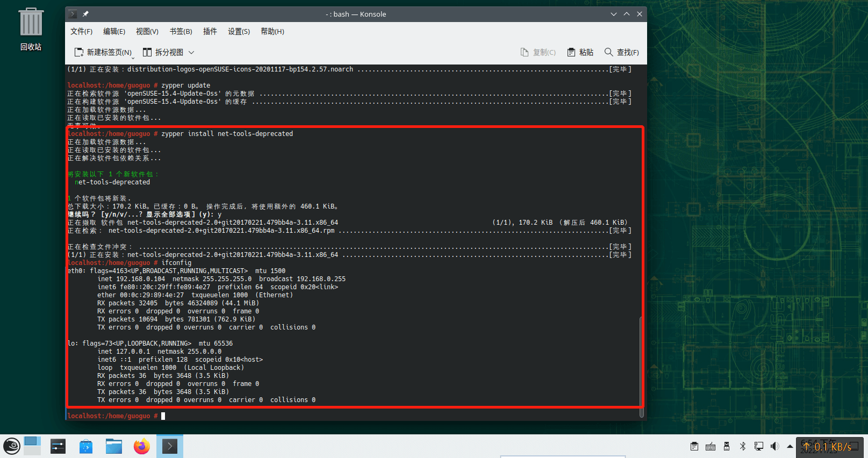Click the 粘贴 paste button

pos(580,52)
